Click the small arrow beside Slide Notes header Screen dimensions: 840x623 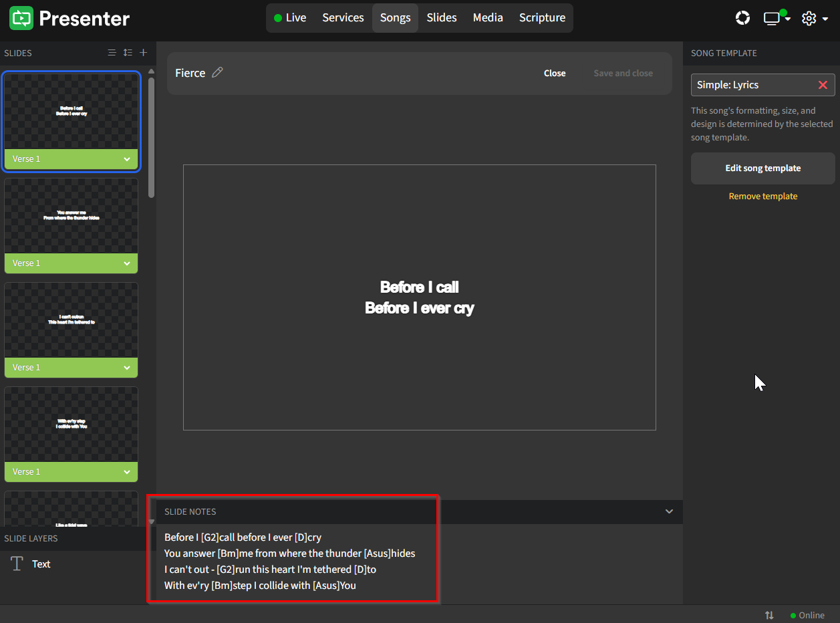[152, 521]
